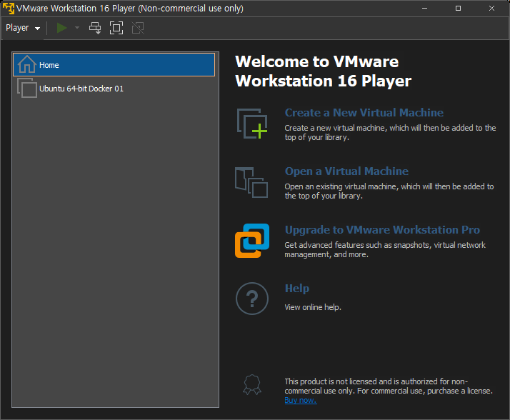The image size is (510, 420).
Task: Click the new virtual machine plus icon
Action: click(252, 124)
